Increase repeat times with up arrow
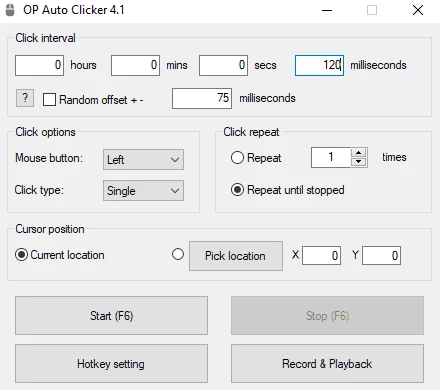440x390 pixels. (359, 153)
